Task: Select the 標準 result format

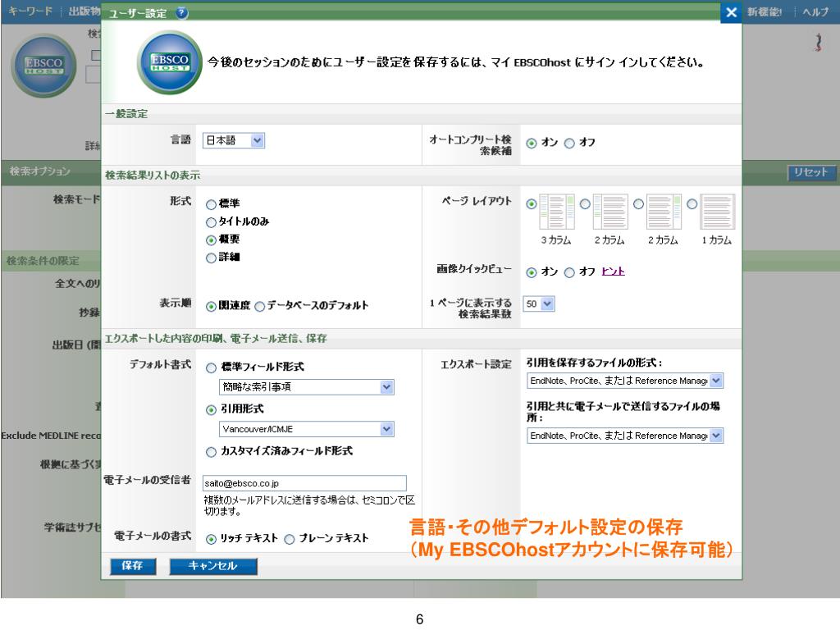Action: (211, 204)
